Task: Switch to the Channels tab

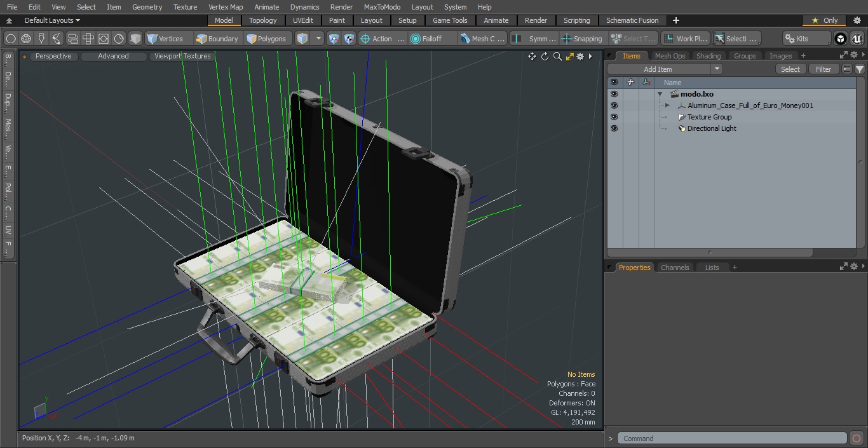Action: point(675,268)
